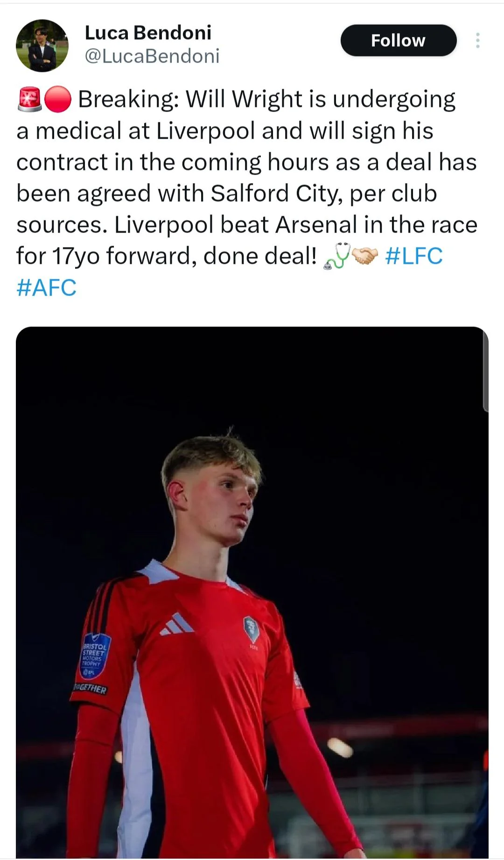This screenshot has width=504, height=860.
Task: Open the #LFC hashtag
Action: coord(414,256)
